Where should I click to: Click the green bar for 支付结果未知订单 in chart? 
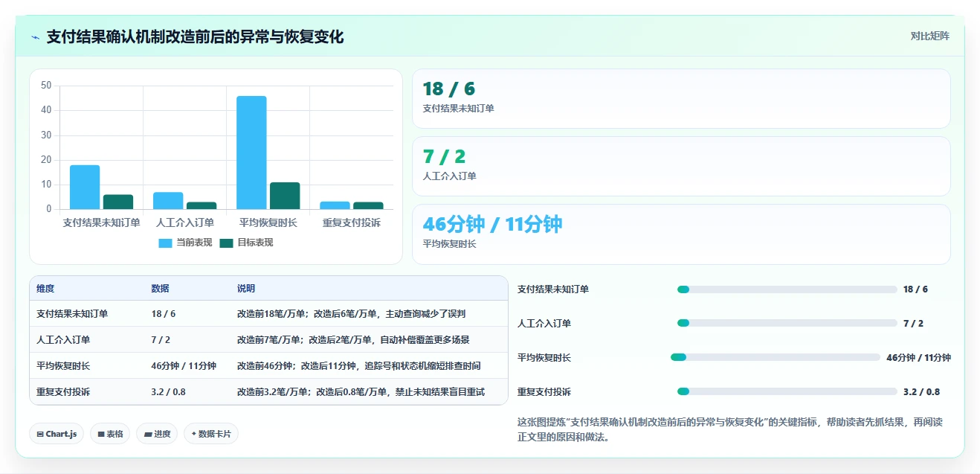point(118,202)
